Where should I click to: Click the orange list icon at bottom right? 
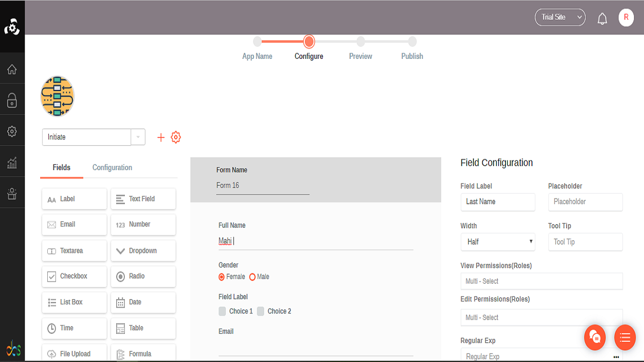624,337
